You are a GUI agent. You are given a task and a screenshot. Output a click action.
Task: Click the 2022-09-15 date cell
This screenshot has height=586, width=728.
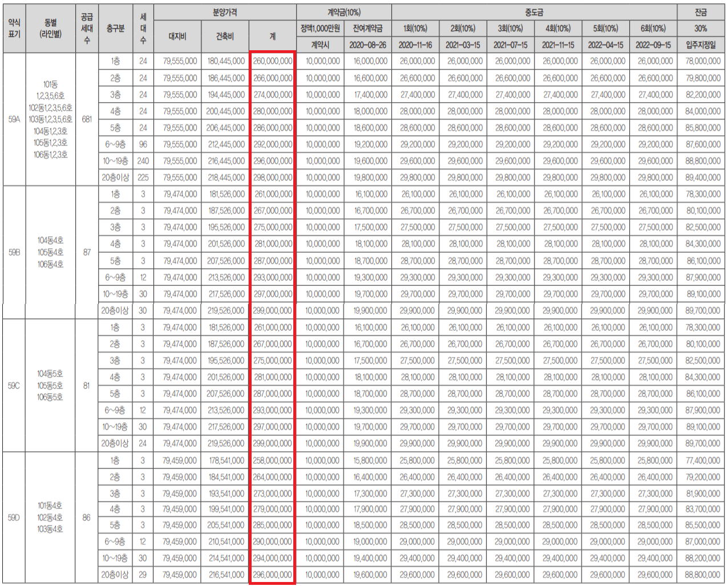tap(653, 45)
